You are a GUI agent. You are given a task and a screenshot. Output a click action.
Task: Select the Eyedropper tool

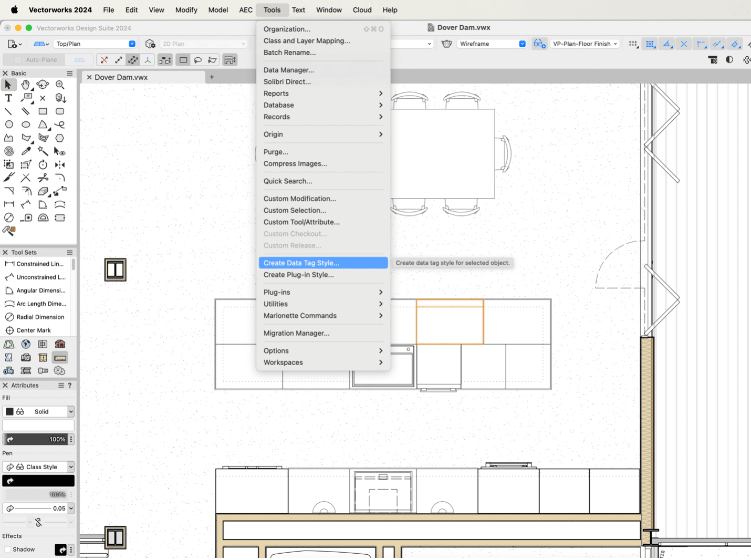(26, 151)
